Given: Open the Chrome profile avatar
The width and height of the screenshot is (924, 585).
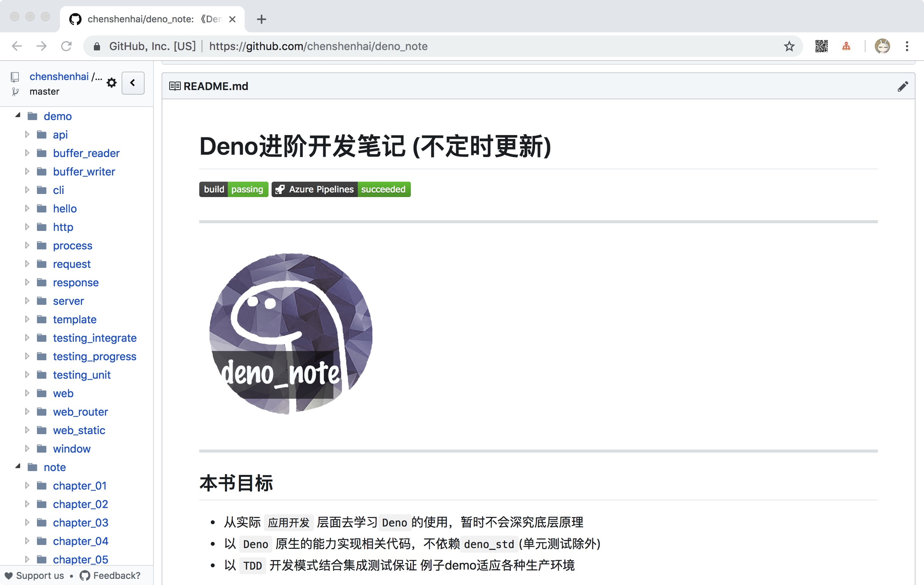Looking at the screenshot, I should pyautogui.click(x=882, y=46).
